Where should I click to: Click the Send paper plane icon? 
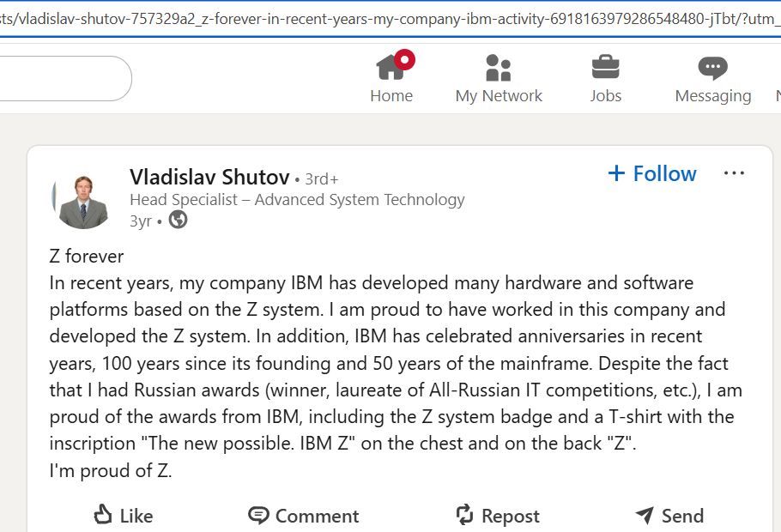click(645, 515)
